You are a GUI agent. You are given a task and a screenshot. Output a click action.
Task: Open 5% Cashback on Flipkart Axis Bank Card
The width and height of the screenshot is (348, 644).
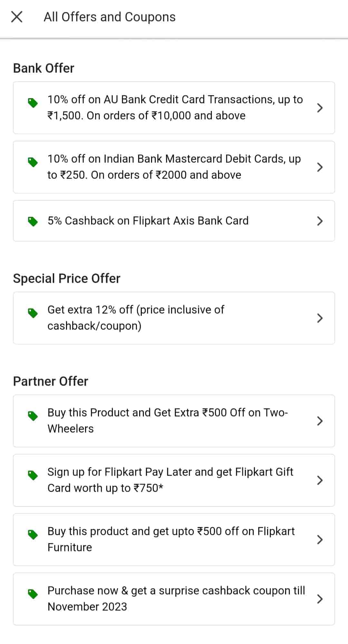(148, 221)
